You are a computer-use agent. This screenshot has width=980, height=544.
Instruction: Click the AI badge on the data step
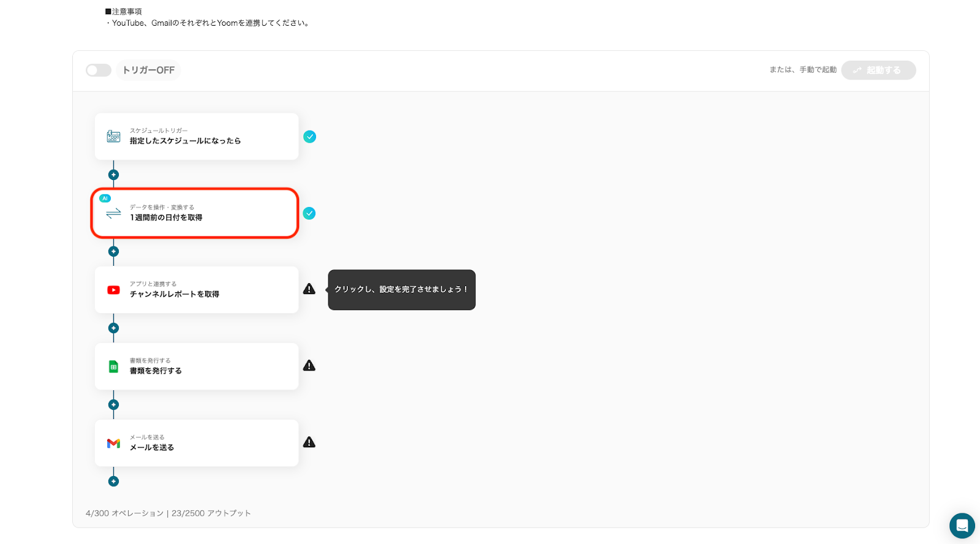tap(105, 198)
